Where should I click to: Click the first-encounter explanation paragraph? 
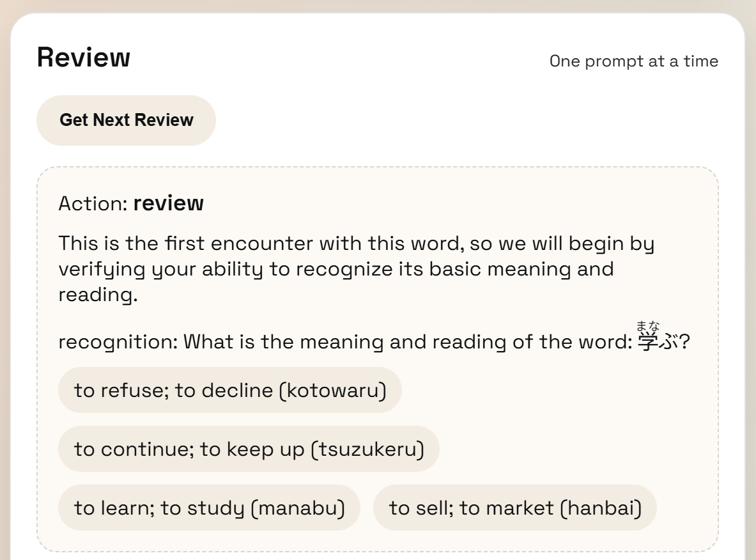[356, 268]
